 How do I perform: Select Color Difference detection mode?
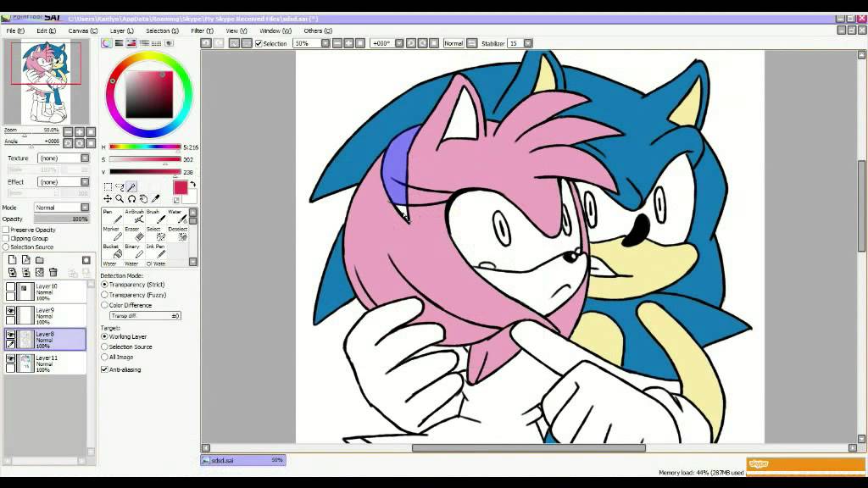104,305
